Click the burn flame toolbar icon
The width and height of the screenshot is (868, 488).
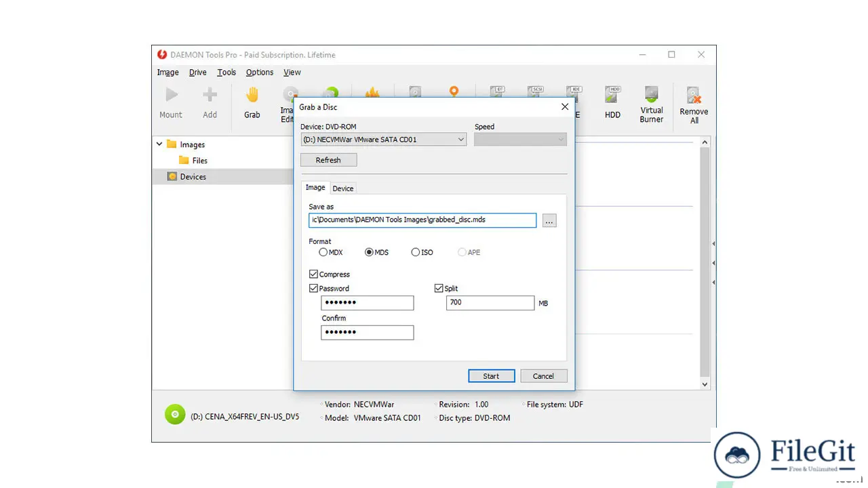click(372, 93)
